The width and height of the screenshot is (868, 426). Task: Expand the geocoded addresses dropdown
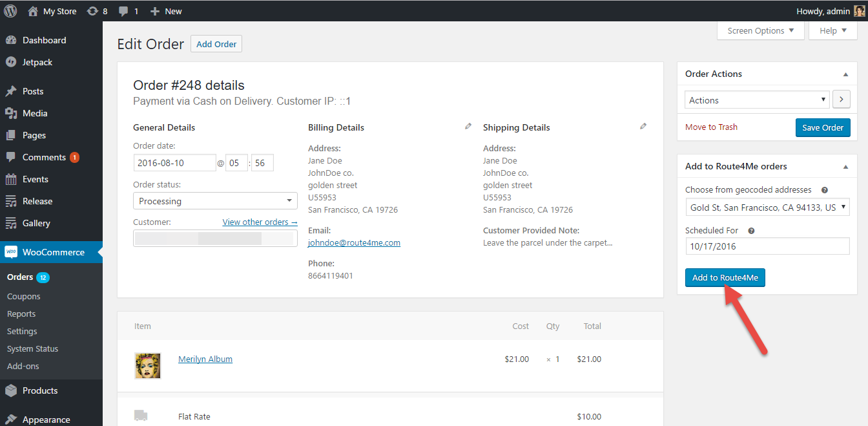tap(767, 208)
